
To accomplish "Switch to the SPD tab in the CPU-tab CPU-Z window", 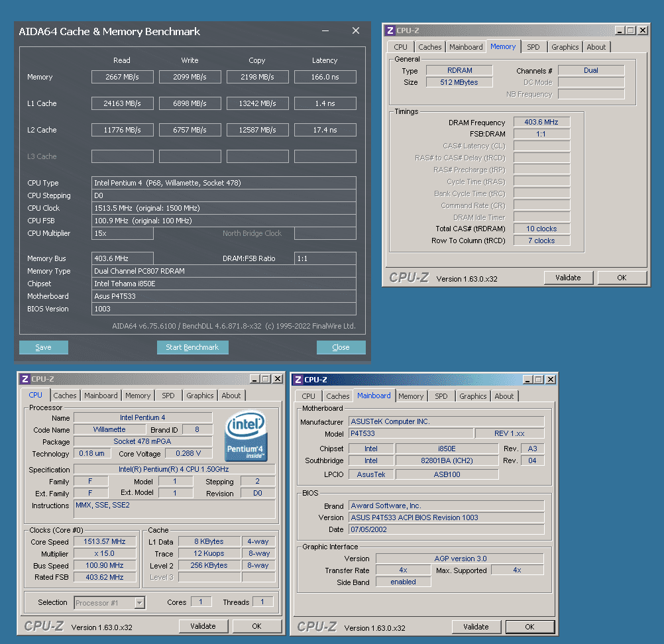I will tap(168, 396).
